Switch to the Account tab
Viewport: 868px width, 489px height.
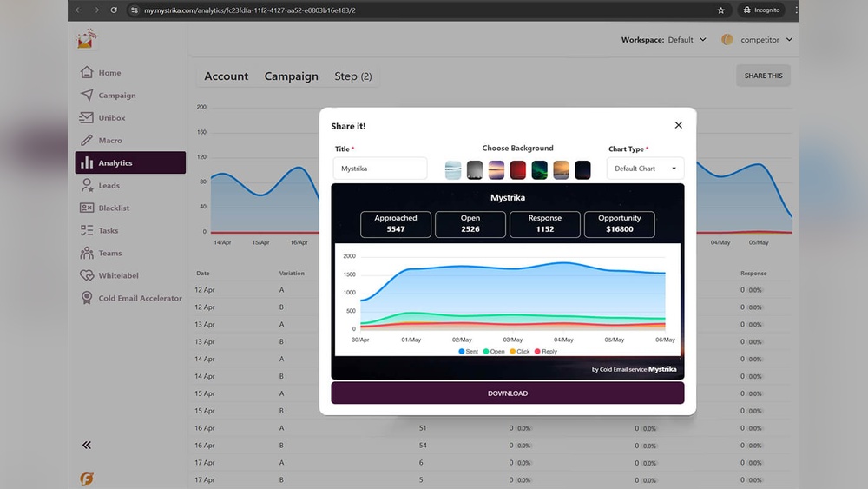coord(227,76)
